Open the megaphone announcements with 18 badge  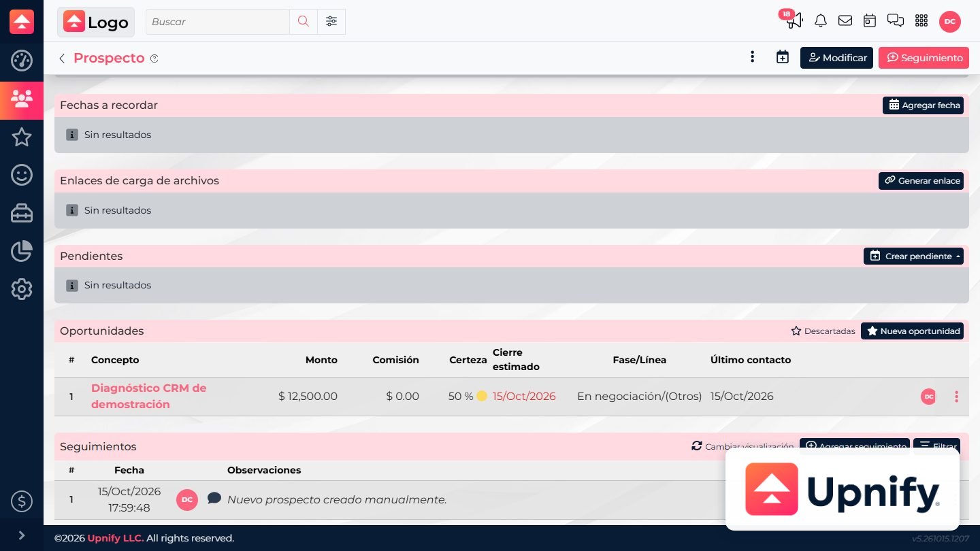tap(793, 20)
